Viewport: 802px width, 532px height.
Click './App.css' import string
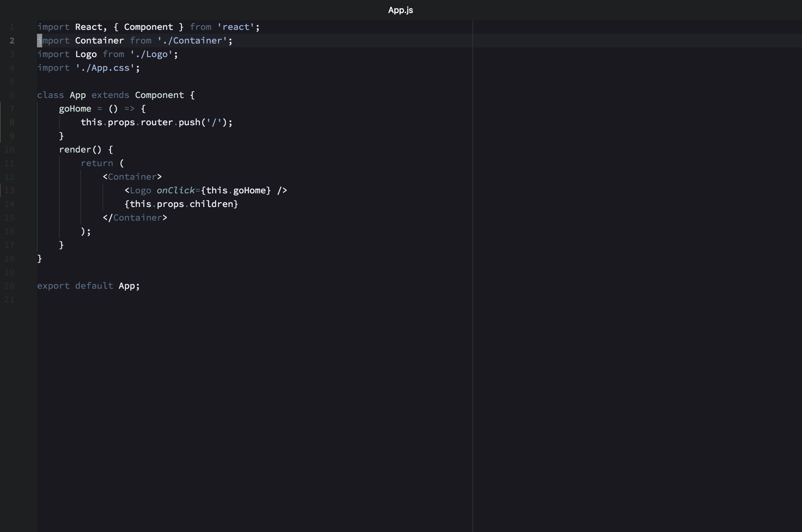click(x=105, y=68)
